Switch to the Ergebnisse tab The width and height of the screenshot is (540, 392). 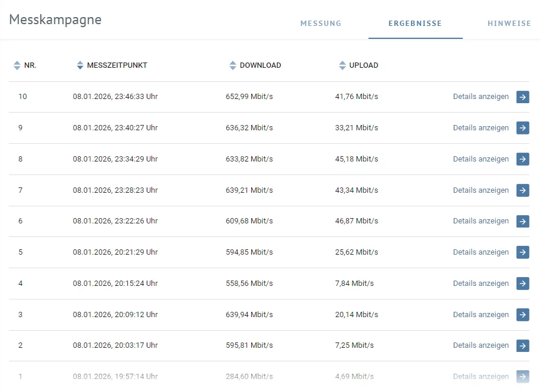click(x=415, y=24)
